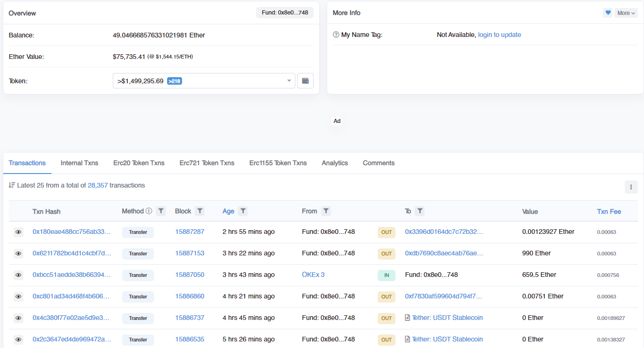Open the From column filter funnel
This screenshot has height=348, width=644.
pos(326,211)
